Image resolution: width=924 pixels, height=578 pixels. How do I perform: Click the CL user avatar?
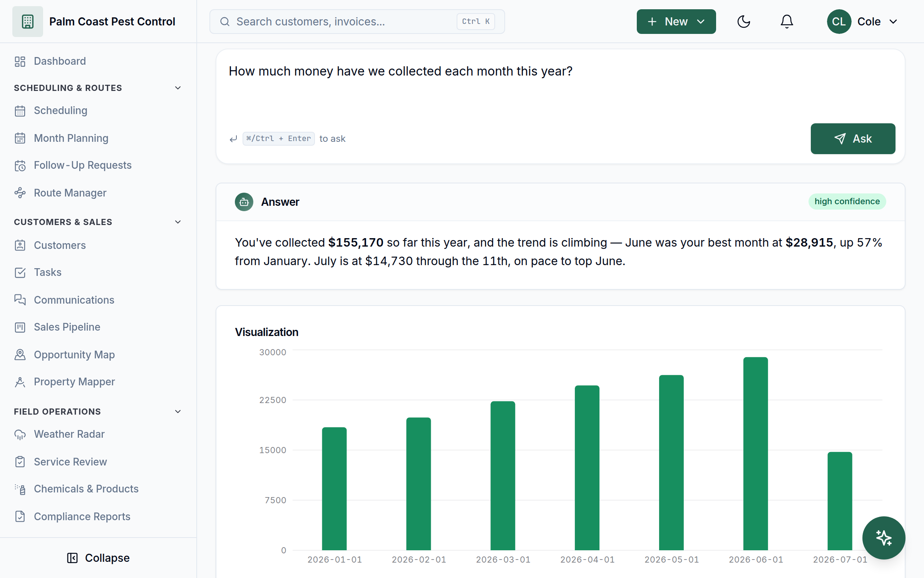pyautogui.click(x=839, y=22)
